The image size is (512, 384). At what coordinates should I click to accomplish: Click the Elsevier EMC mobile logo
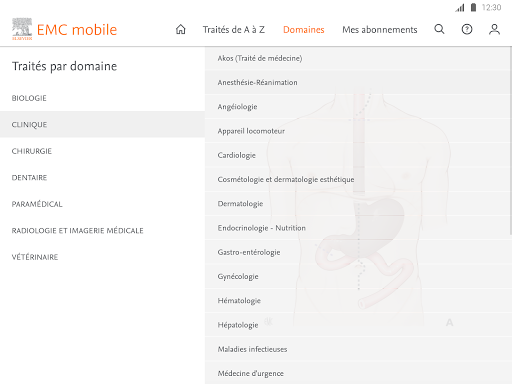[65, 29]
